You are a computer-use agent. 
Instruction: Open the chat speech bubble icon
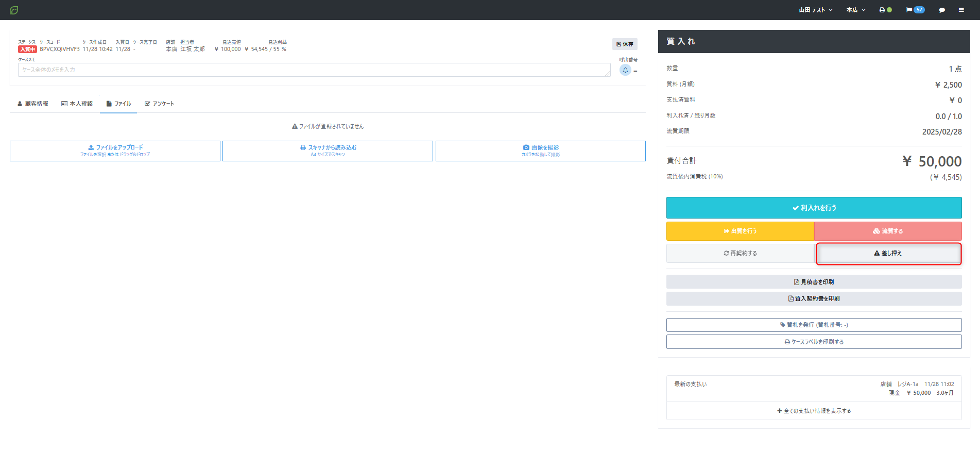coord(942,10)
